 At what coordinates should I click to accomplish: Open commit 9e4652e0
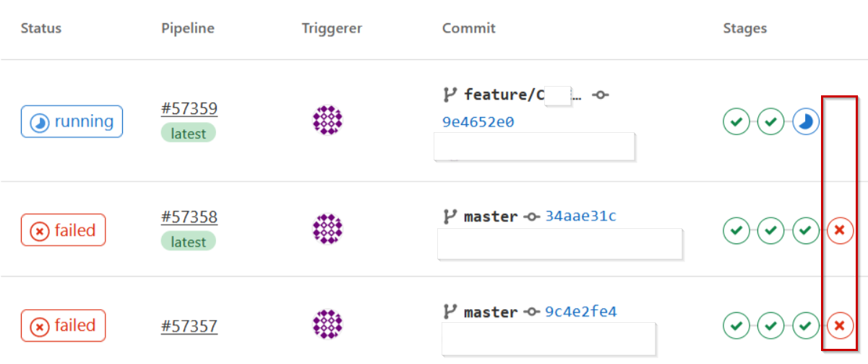(x=478, y=122)
